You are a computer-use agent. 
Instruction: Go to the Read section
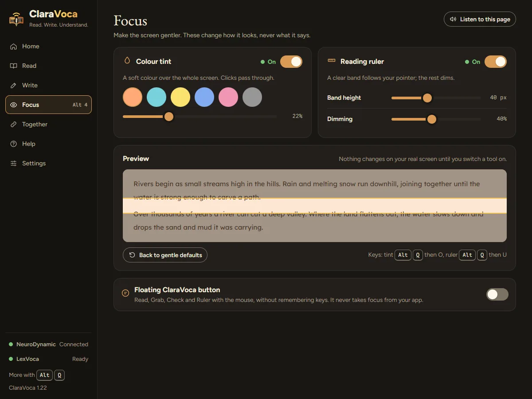pyautogui.click(x=48, y=66)
